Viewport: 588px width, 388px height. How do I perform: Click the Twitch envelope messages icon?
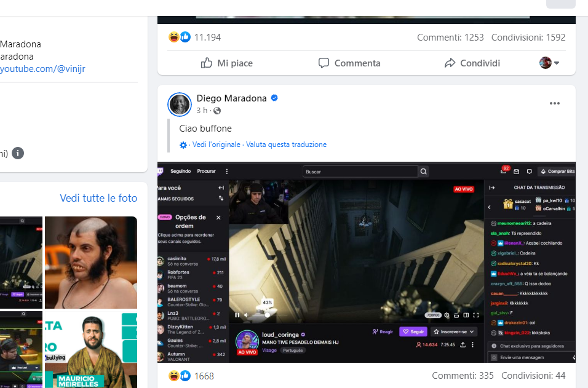[517, 172]
